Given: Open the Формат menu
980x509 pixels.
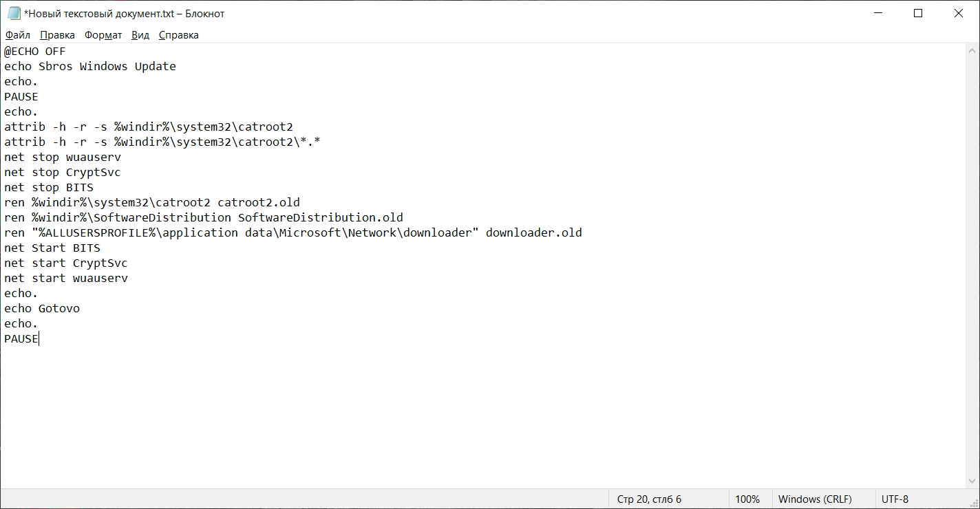Looking at the screenshot, I should 103,35.
